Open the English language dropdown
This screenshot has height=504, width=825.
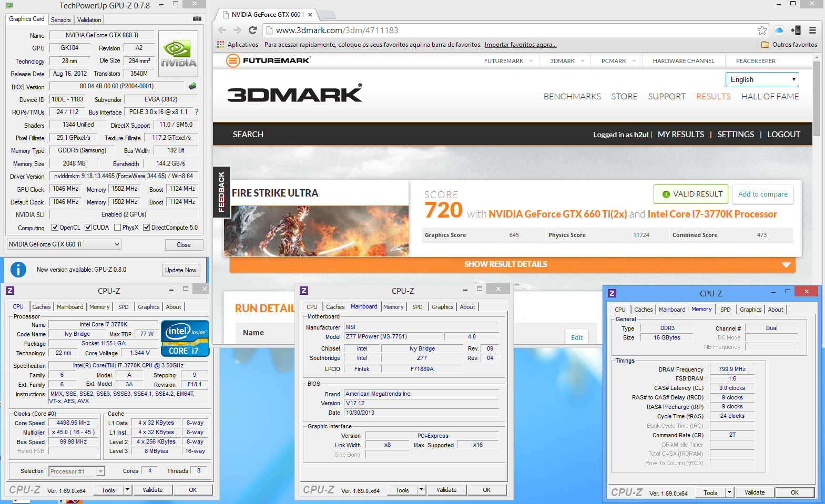762,79
